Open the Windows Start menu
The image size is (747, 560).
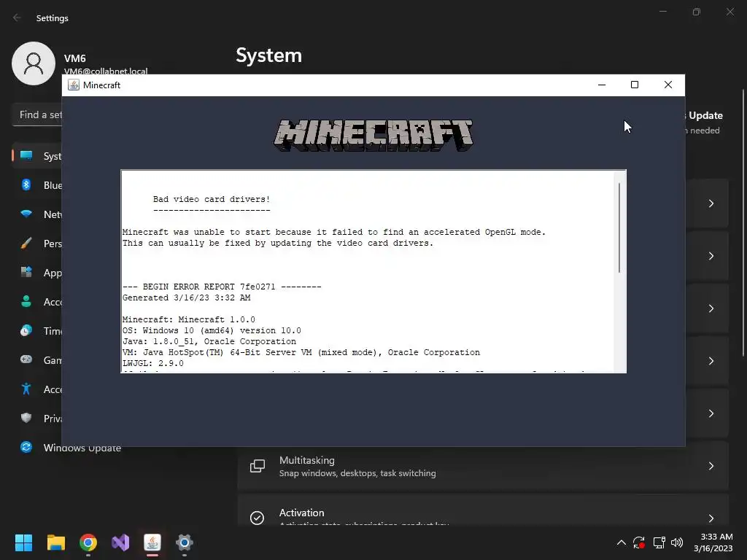23,542
